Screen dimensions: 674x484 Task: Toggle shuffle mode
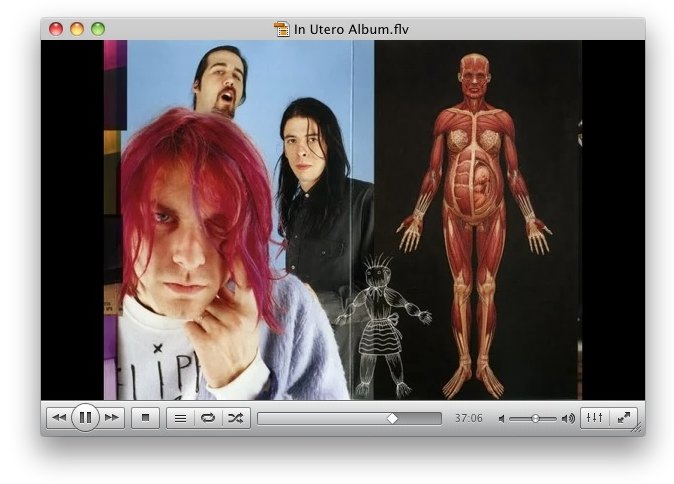236,418
